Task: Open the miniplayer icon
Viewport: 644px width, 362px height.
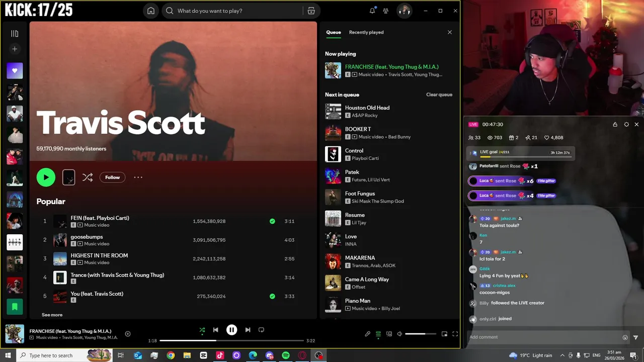Action: pyautogui.click(x=444, y=334)
